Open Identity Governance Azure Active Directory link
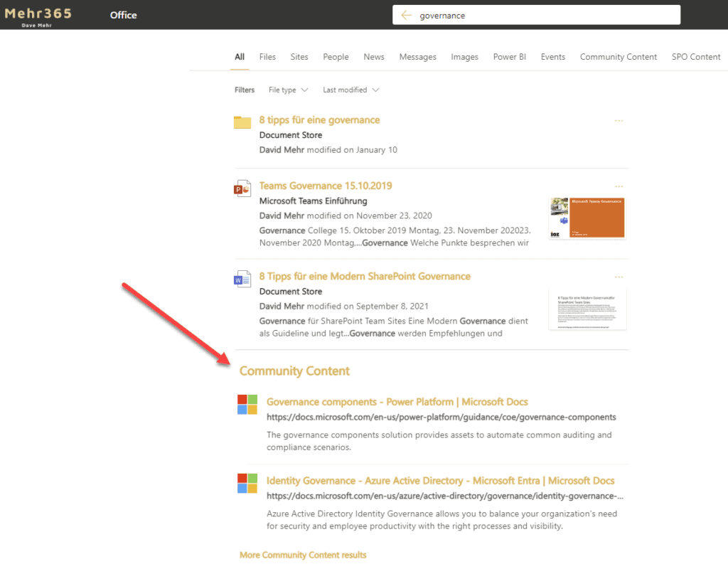Viewport: 728px width, 564px height. (x=441, y=481)
